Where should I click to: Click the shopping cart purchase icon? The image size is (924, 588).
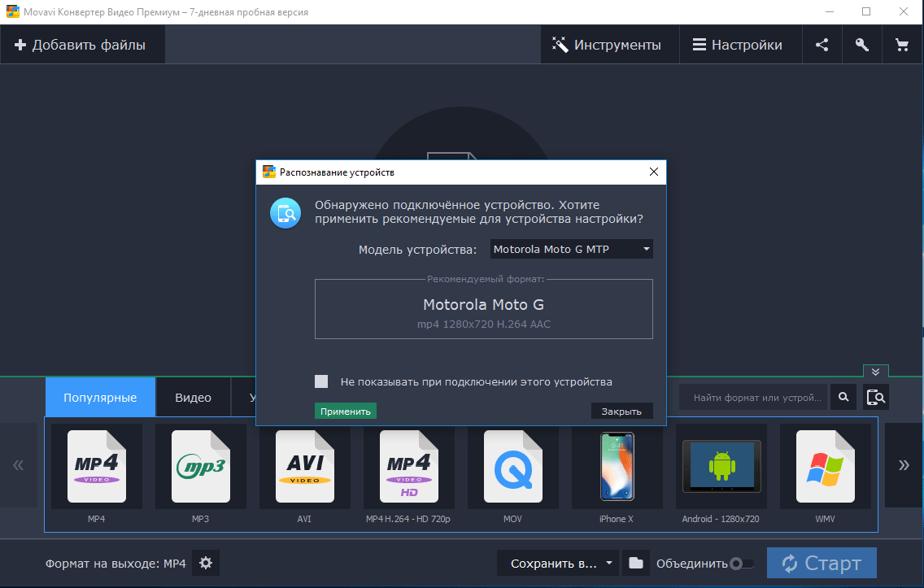coord(901,45)
